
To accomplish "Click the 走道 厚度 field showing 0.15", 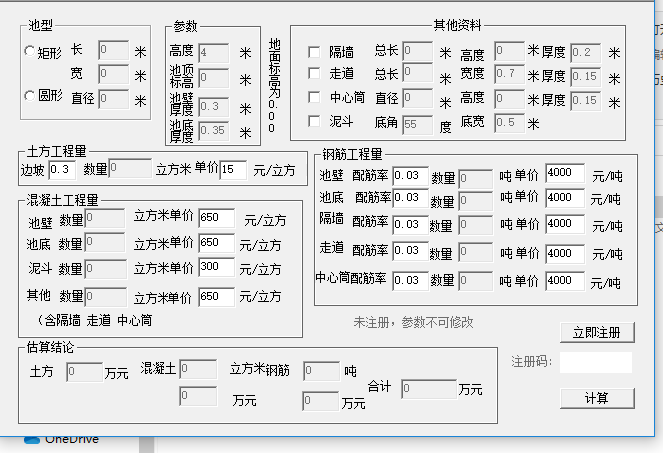I will [x=586, y=77].
